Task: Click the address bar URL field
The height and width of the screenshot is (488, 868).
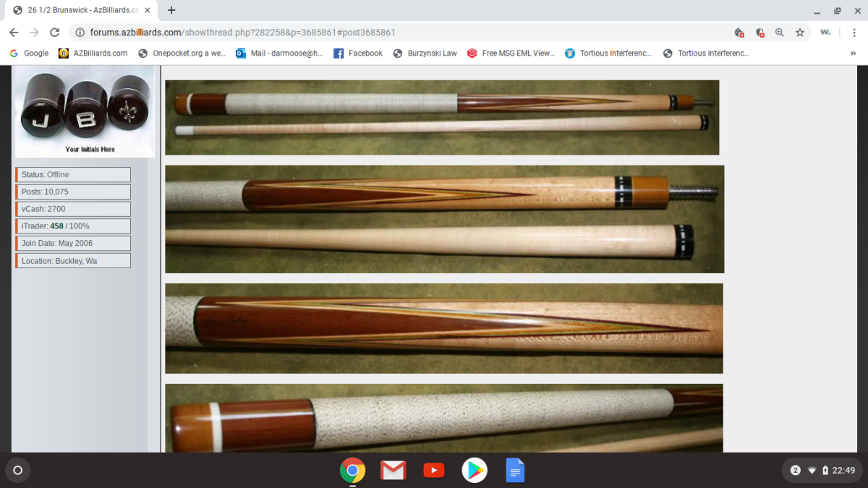Action: (x=398, y=33)
